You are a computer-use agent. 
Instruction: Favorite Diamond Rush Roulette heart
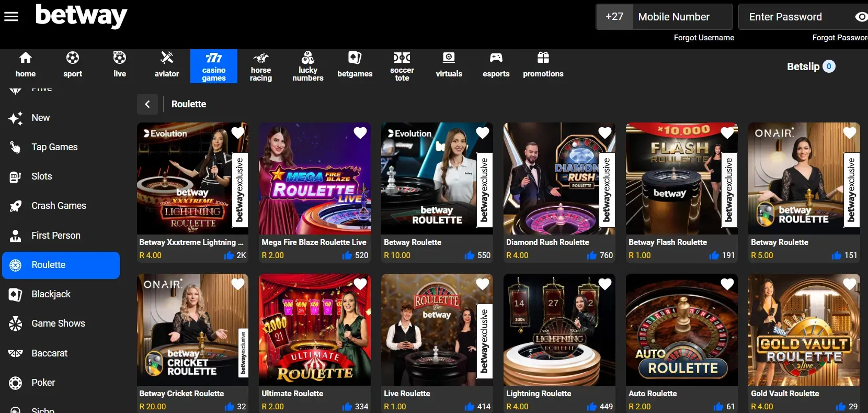click(605, 133)
